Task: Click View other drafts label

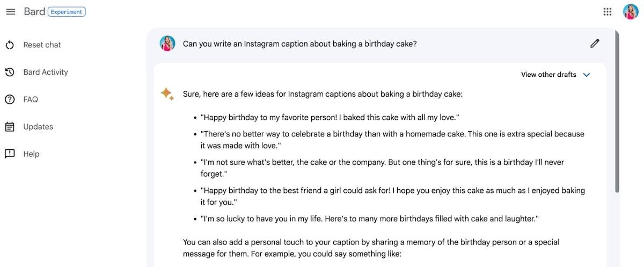Action: (548, 75)
